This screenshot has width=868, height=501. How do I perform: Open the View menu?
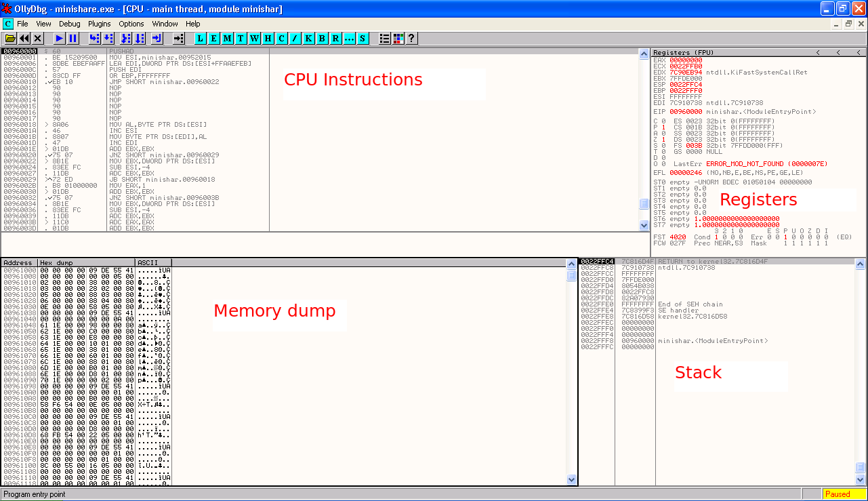(x=43, y=24)
